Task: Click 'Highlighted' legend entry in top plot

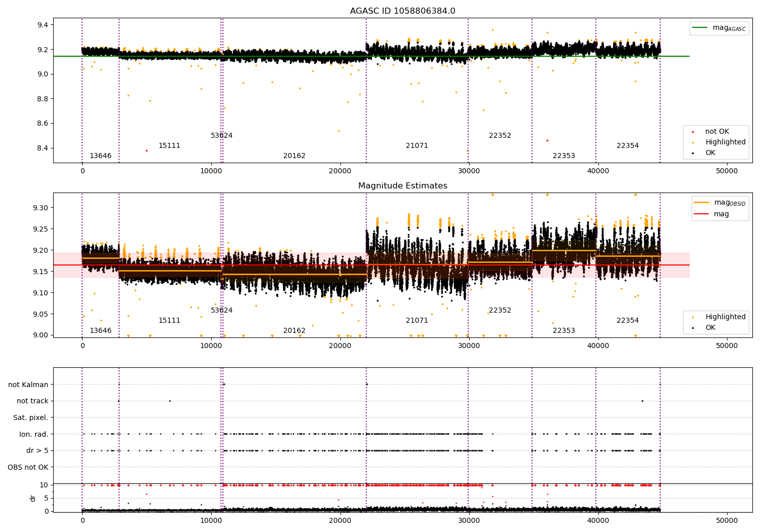Action: [x=719, y=142]
